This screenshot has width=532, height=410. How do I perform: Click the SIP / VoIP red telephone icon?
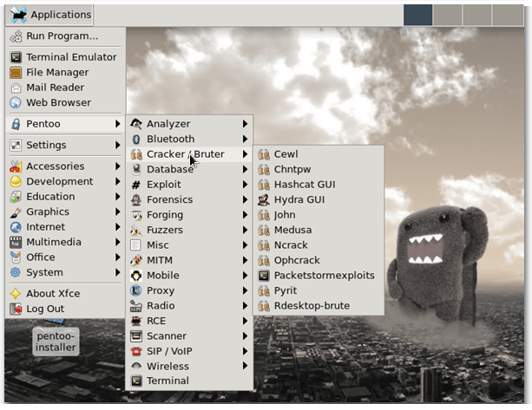click(x=136, y=351)
